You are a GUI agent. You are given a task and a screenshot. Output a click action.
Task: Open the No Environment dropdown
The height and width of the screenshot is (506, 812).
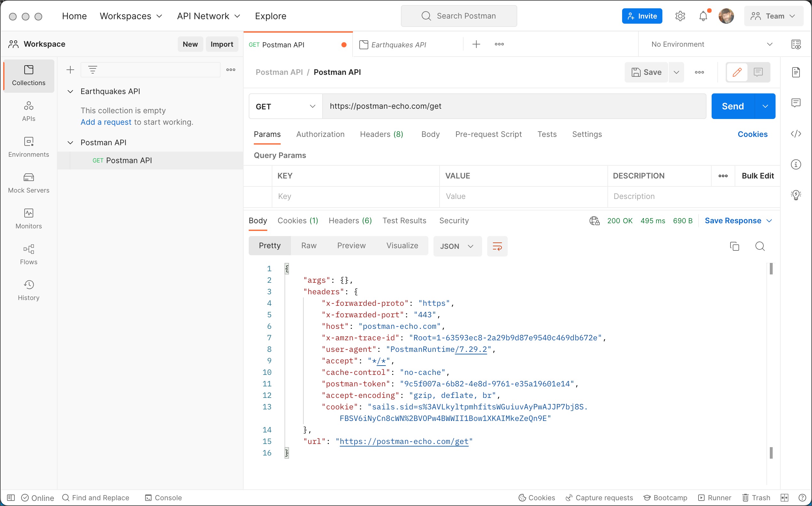coord(710,44)
